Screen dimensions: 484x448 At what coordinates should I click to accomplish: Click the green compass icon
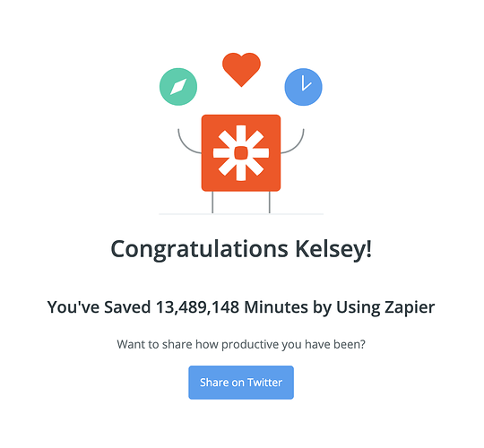178,87
